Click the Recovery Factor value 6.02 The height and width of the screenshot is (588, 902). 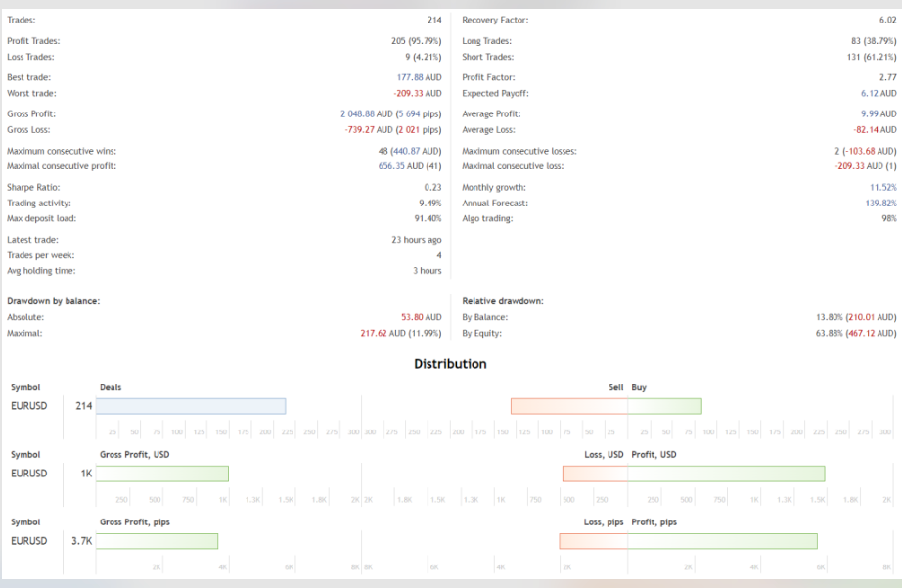(x=884, y=20)
